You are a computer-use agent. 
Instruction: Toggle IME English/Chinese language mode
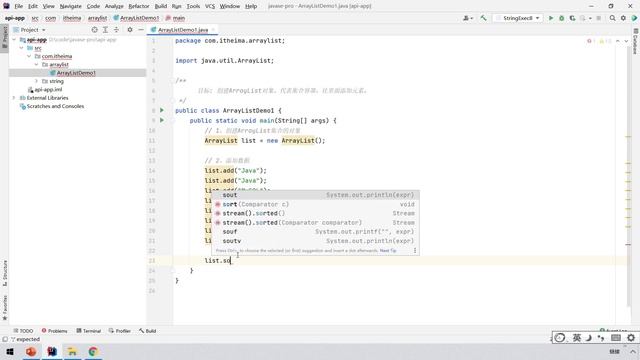click(576, 338)
